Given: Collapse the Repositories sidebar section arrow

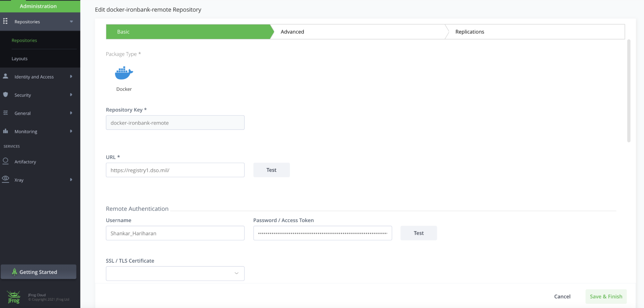Looking at the screenshot, I should tap(71, 22).
